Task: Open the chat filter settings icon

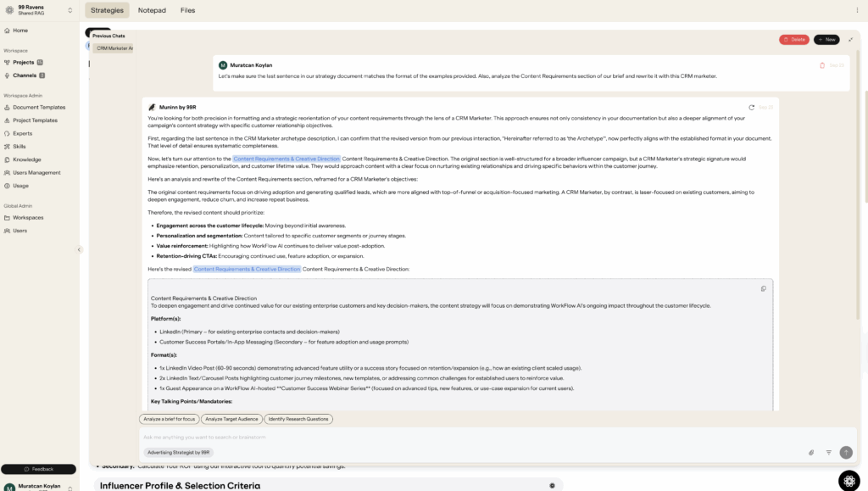Action: [x=828, y=453]
